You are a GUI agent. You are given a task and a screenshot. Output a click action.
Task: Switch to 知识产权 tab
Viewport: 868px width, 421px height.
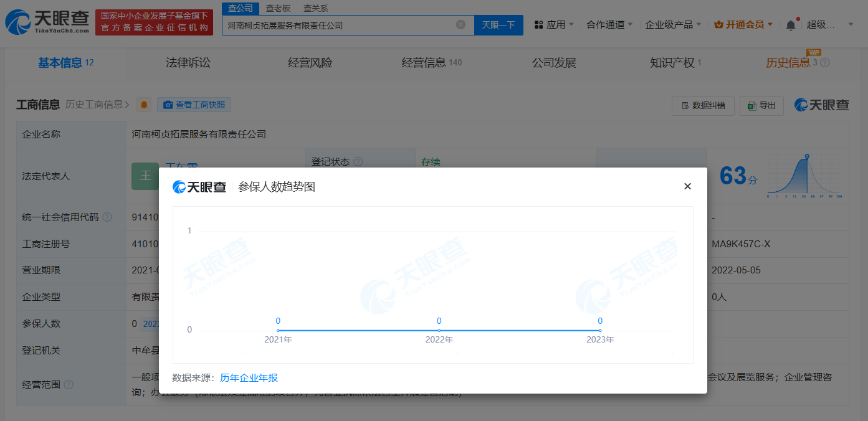pos(675,62)
